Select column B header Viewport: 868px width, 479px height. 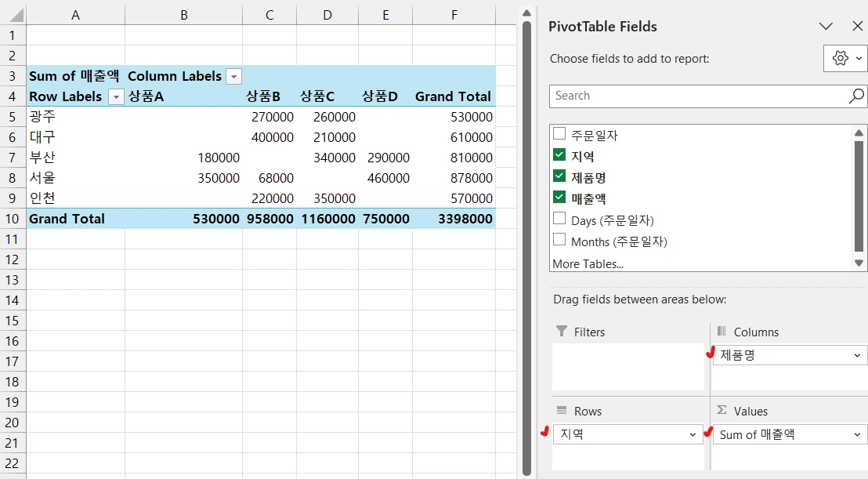pos(184,15)
